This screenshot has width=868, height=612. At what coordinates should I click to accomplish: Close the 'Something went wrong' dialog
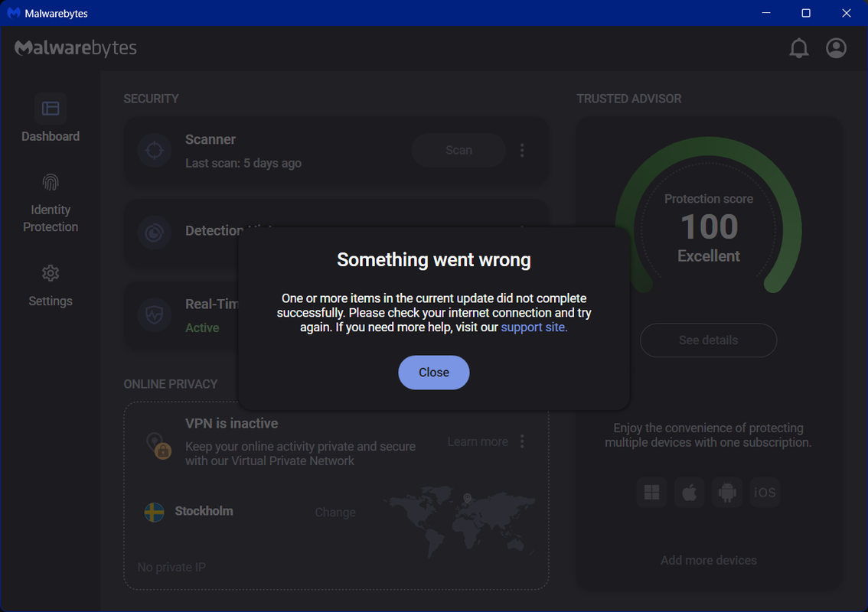433,373
